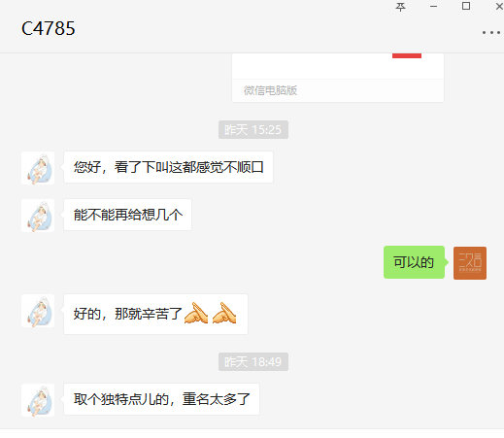This screenshot has width=504, height=438.
Task: Click the red mark in the shared card
Action: point(407,55)
